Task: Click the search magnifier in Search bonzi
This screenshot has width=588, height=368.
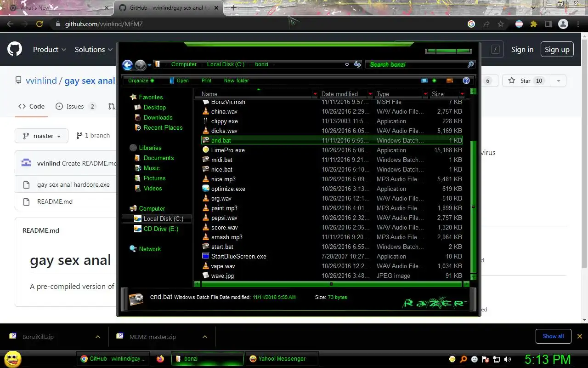Action: pos(470,64)
